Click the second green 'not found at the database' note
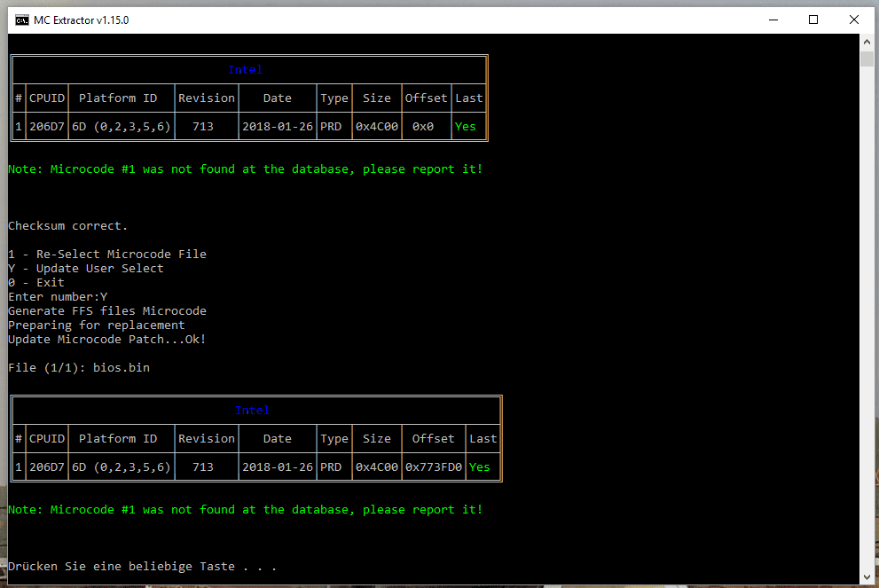This screenshot has width=879, height=588. coord(246,510)
